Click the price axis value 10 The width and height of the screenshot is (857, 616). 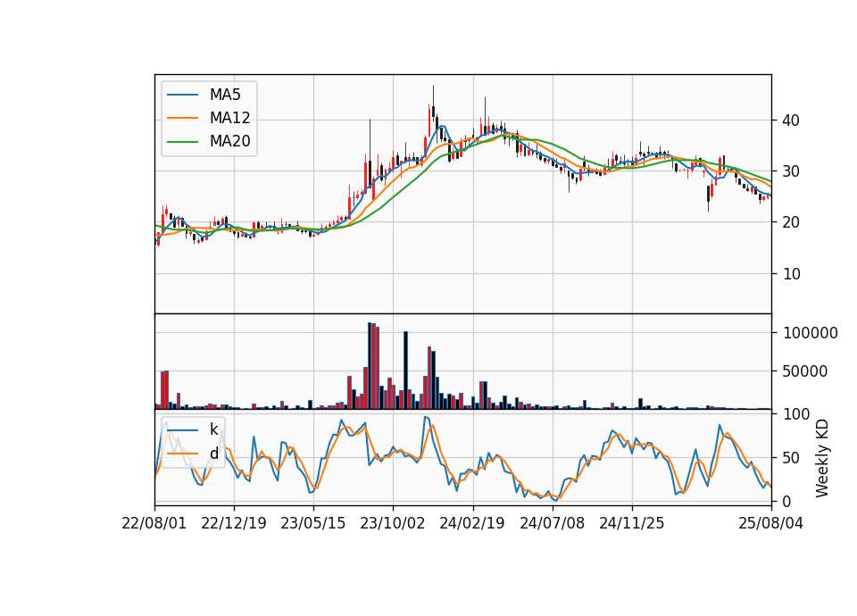coord(791,274)
